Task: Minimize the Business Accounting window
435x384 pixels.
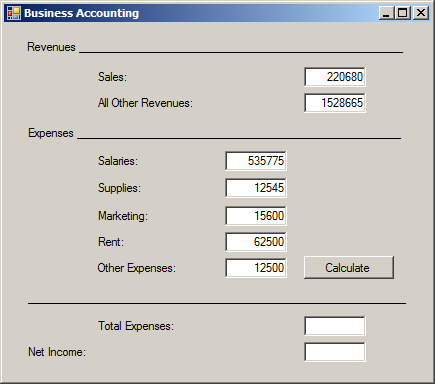Action: coord(386,13)
